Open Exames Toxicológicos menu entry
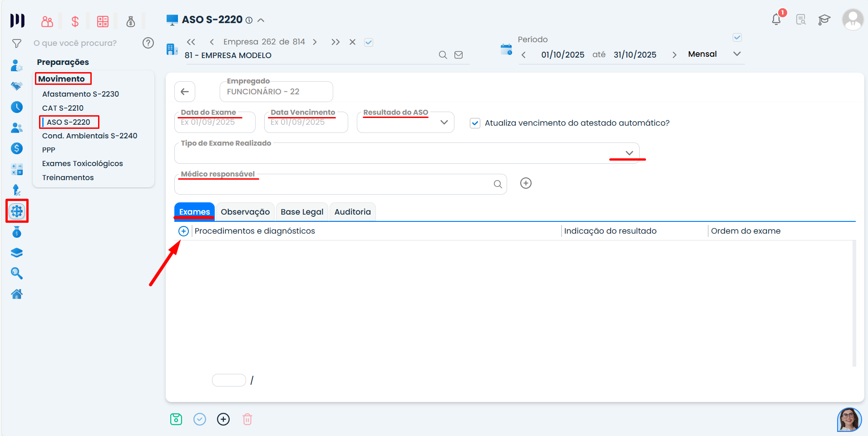The width and height of the screenshot is (868, 436). 82,163
